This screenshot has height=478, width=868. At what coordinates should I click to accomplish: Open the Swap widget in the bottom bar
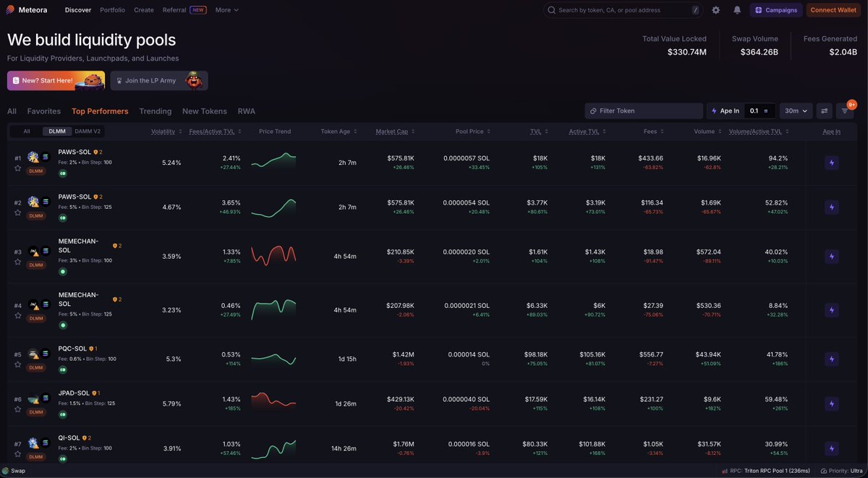click(13, 471)
